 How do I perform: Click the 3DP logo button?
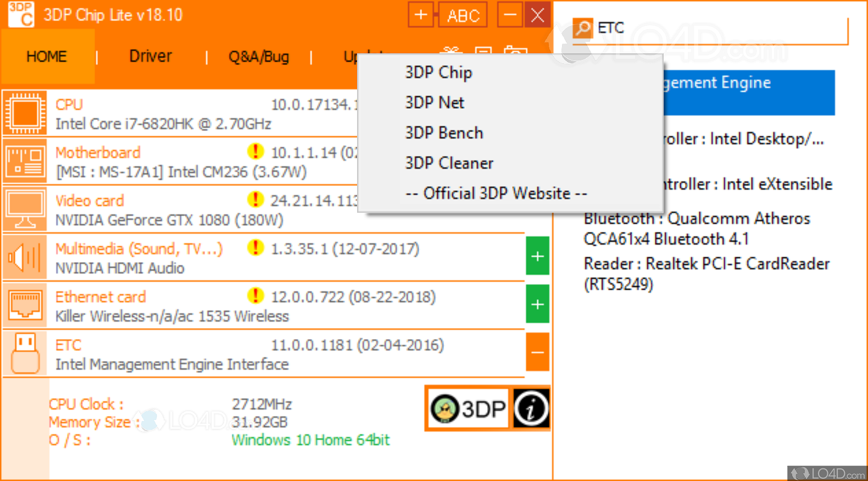click(468, 408)
